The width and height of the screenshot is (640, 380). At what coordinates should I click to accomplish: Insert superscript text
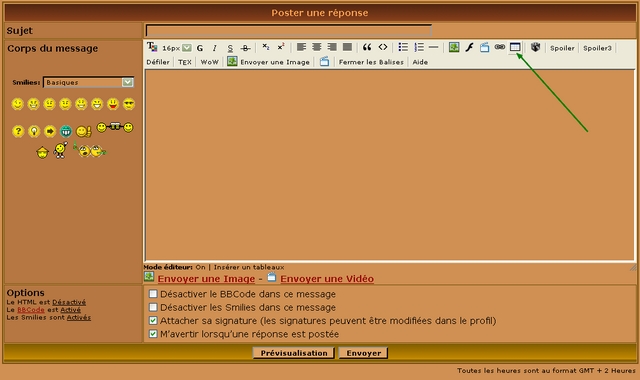[281, 47]
